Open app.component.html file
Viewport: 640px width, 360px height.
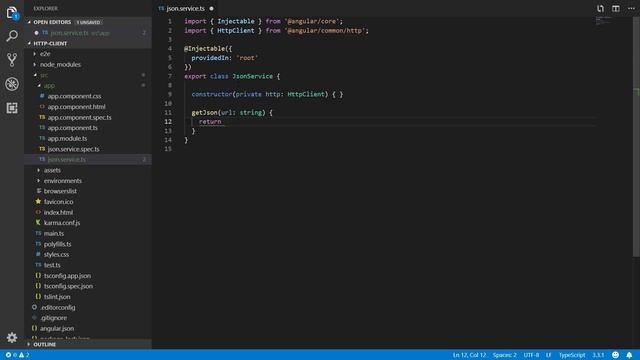[x=76, y=107]
